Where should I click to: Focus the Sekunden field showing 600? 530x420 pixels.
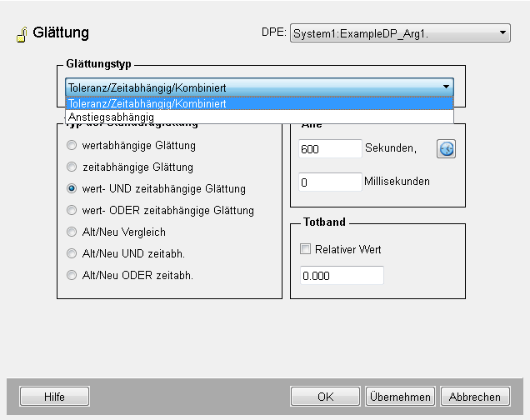330,148
